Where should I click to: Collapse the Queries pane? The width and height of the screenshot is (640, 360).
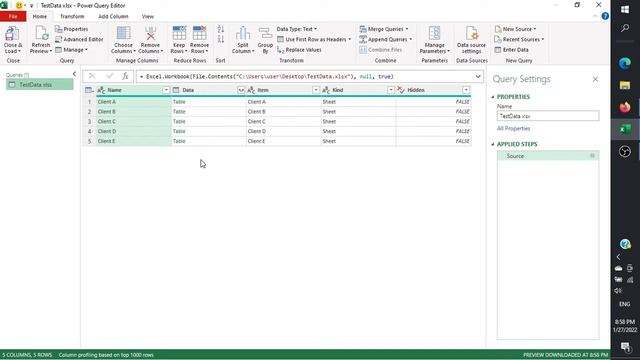click(x=74, y=74)
